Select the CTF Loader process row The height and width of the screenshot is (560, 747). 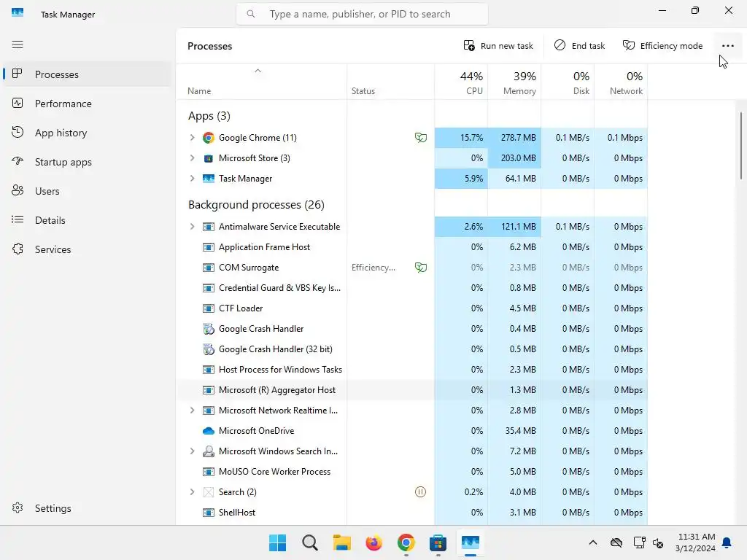[x=411, y=308]
